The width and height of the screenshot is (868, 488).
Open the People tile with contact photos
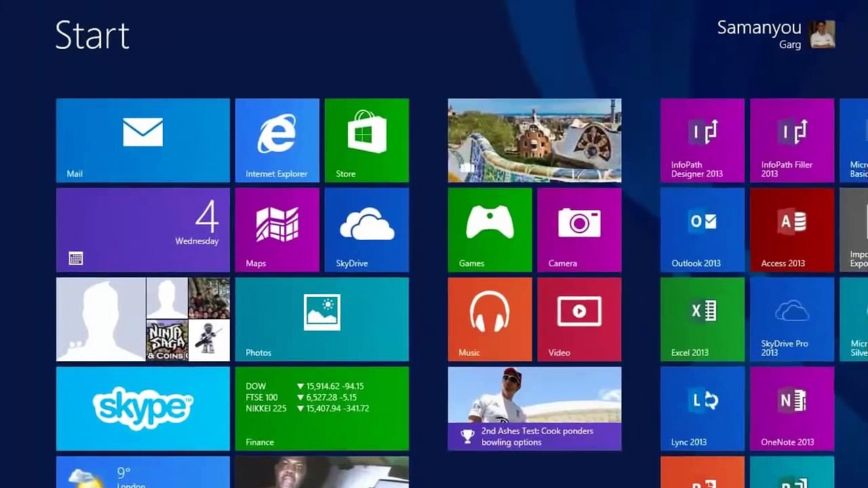[143, 319]
